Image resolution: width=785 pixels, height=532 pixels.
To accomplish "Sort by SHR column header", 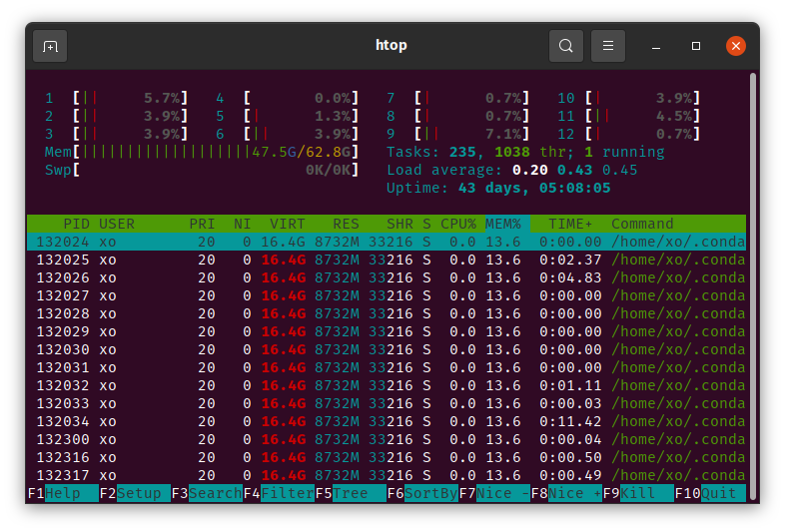I will tap(400, 224).
